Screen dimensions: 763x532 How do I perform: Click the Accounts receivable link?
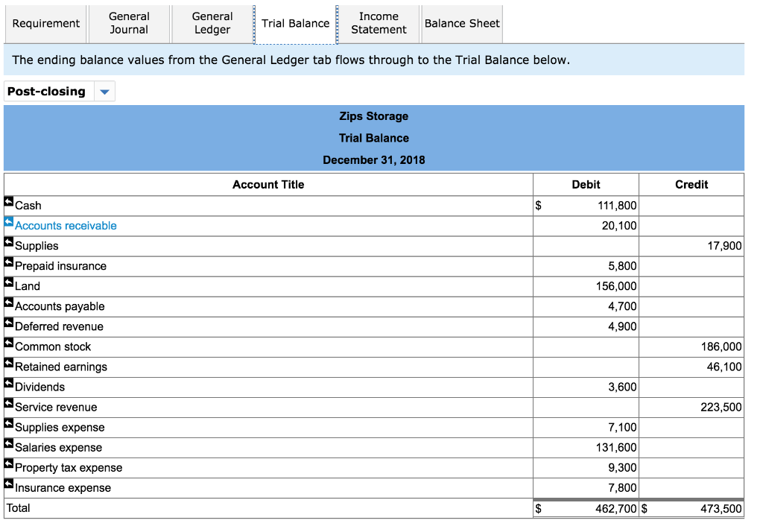point(66,225)
